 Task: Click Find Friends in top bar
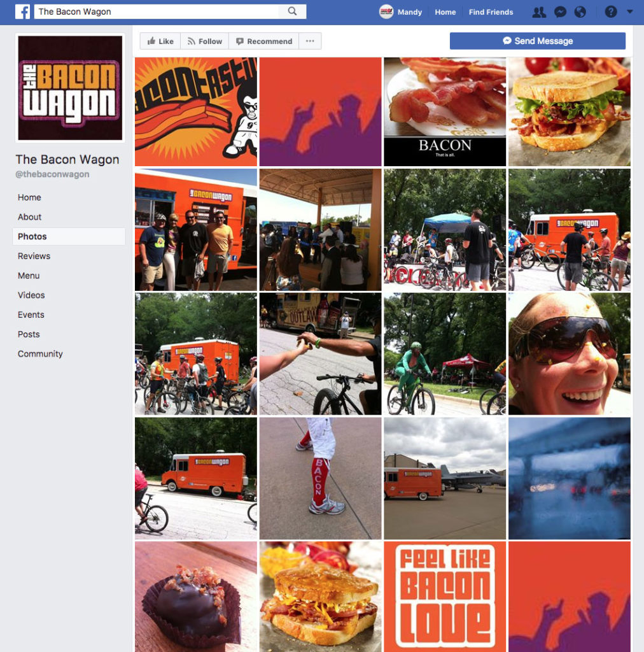point(491,12)
